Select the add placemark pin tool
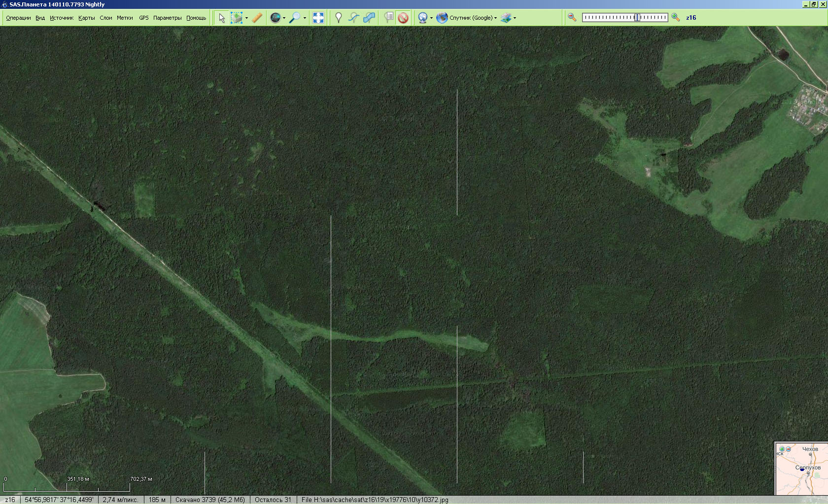This screenshot has height=504, width=828. point(338,18)
